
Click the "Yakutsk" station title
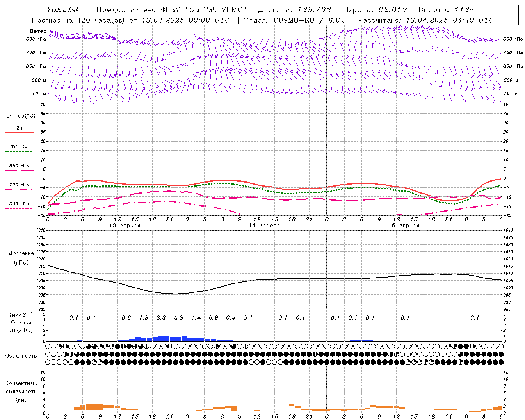pyautogui.click(x=64, y=10)
